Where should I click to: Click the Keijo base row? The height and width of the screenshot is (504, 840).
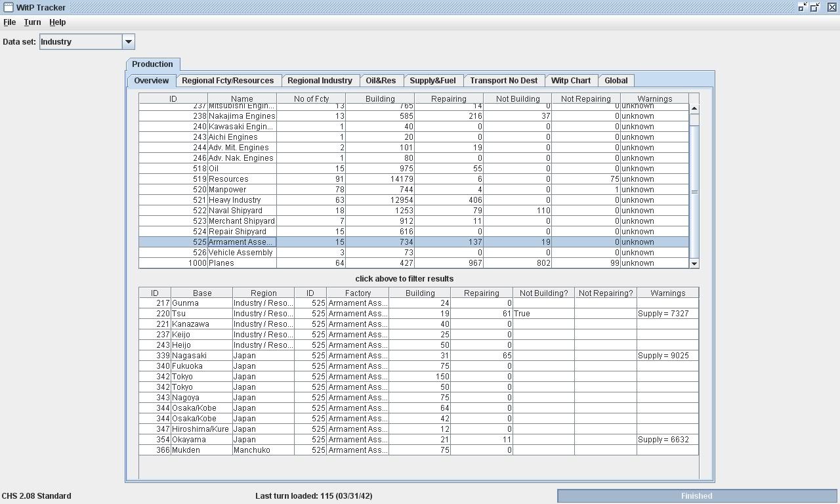pyautogui.click(x=419, y=335)
